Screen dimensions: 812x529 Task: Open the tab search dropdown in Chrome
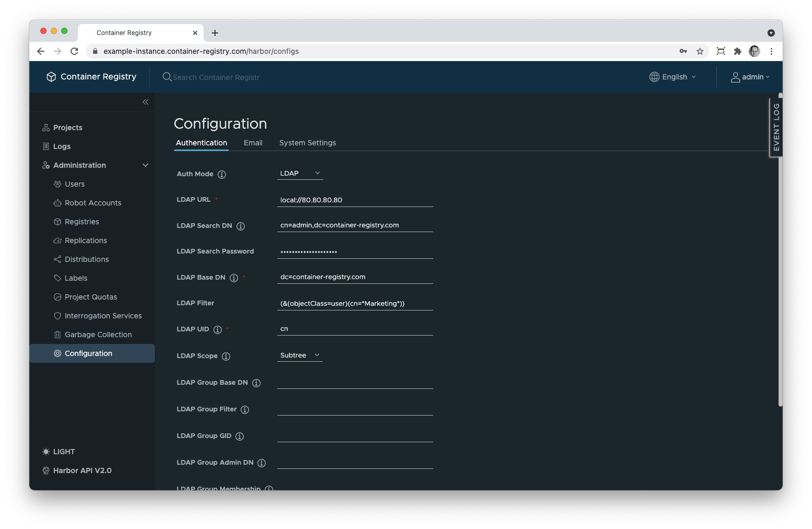771,33
